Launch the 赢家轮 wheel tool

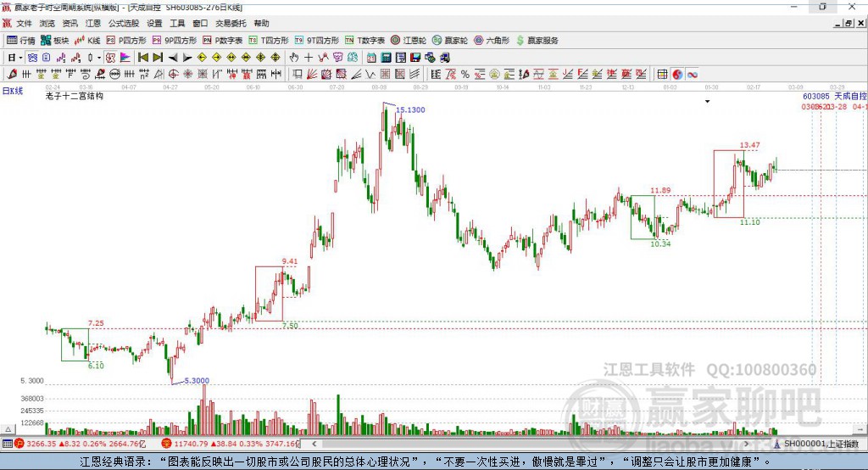coord(450,41)
